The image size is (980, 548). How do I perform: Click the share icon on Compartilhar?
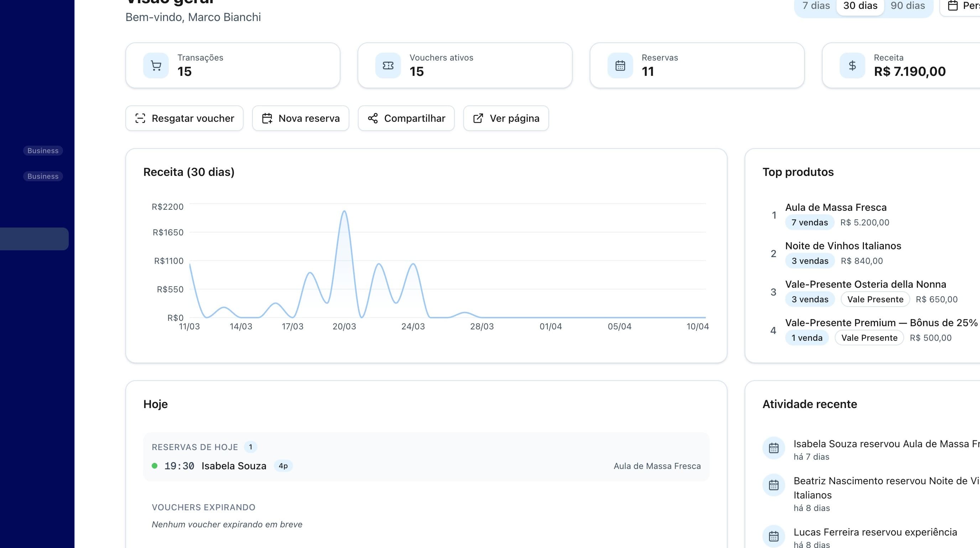pyautogui.click(x=373, y=118)
